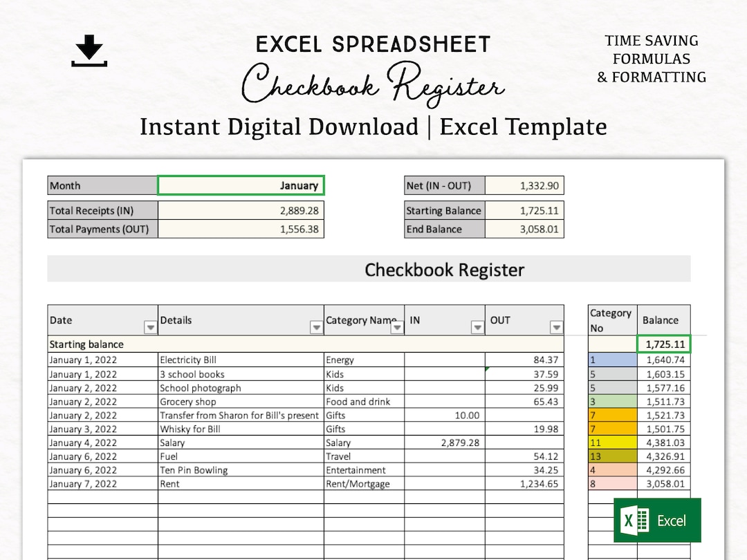Open the OUT column filter dropdown
The image size is (747, 560).
coord(557,328)
